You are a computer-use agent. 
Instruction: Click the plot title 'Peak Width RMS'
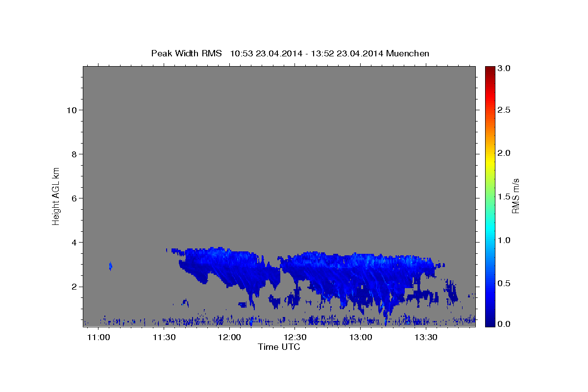tap(186, 53)
